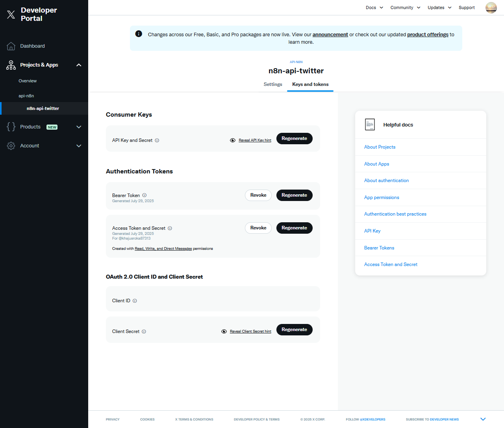Screen dimensions: 504x428
Task: Click the info icon beside Client Secret
Action: [x=144, y=331]
